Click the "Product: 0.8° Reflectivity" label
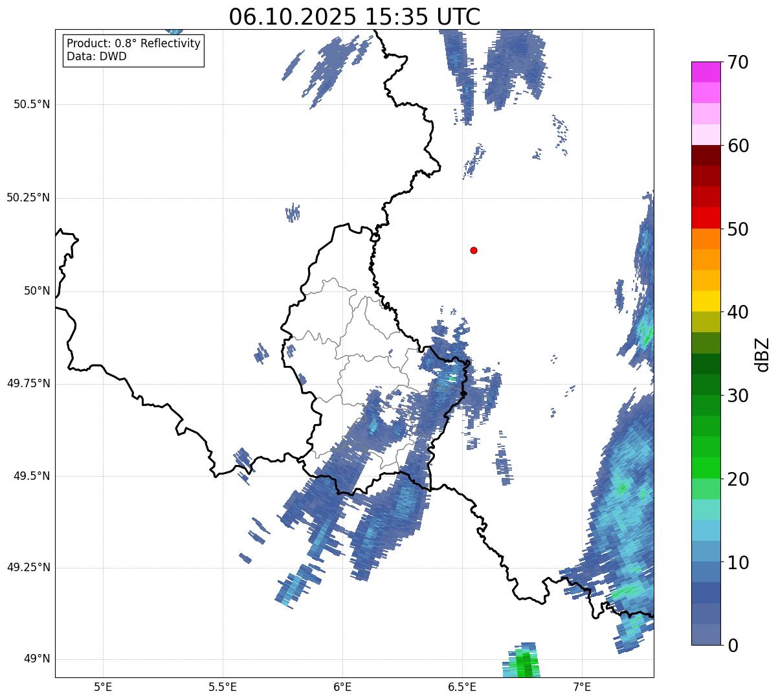Image resolution: width=778 pixels, height=700 pixels. click(x=133, y=43)
